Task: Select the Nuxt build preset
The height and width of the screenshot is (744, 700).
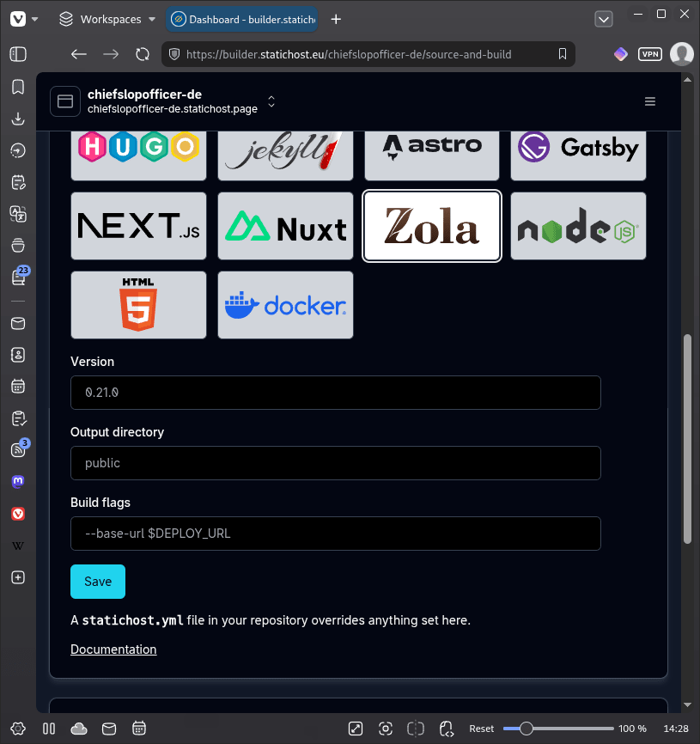Action: (285, 226)
